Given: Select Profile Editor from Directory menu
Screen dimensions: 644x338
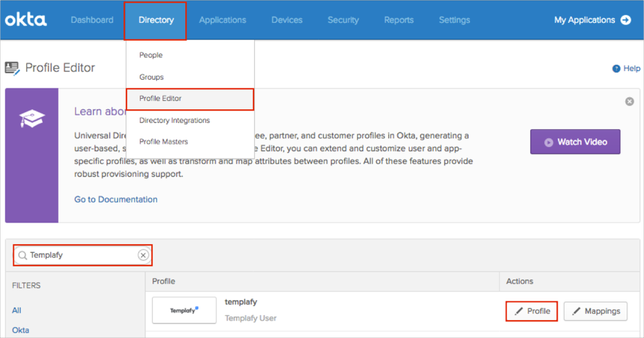Looking at the screenshot, I should click(160, 99).
